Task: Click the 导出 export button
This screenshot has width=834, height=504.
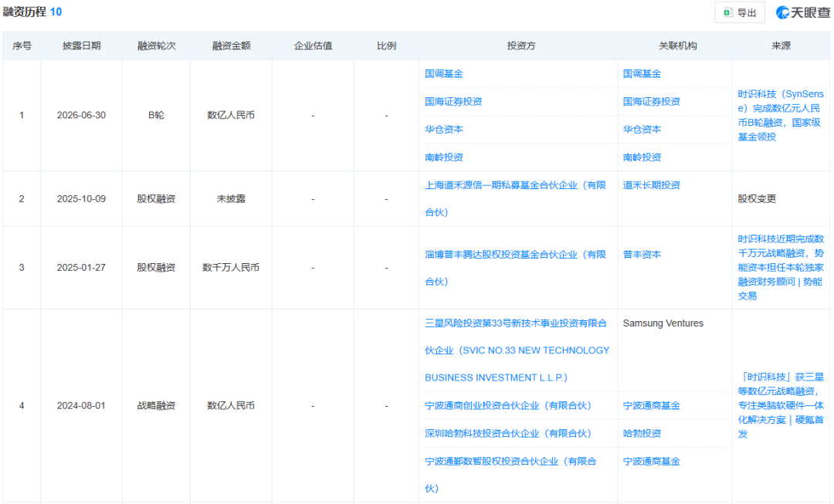Action: coord(740,13)
